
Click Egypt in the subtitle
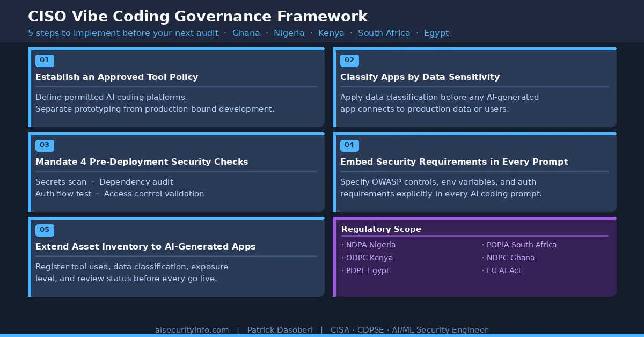[x=436, y=33]
